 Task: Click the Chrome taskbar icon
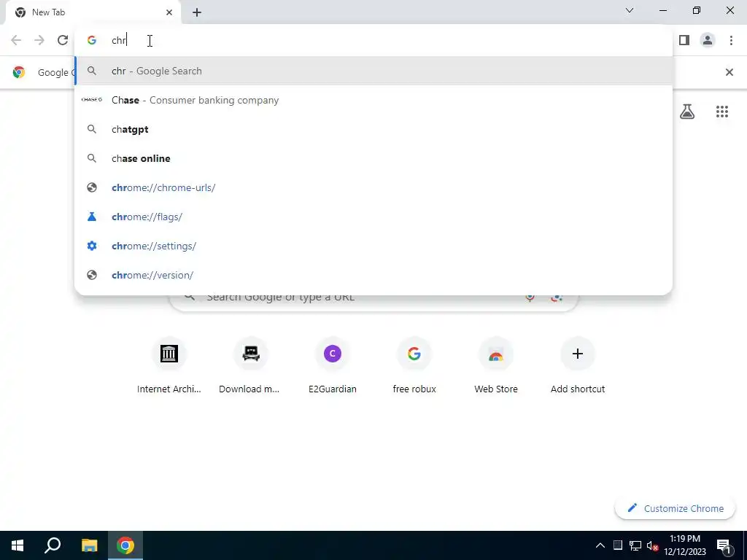pyautogui.click(x=125, y=545)
